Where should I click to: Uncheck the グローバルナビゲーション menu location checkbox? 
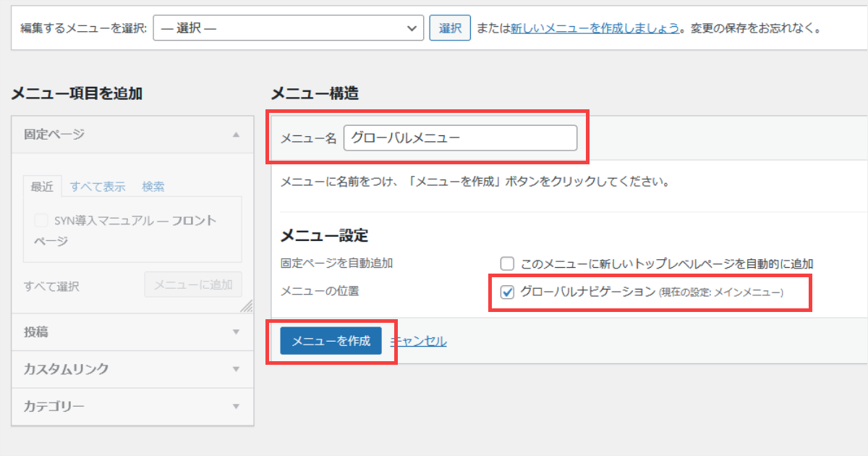tap(507, 292)
